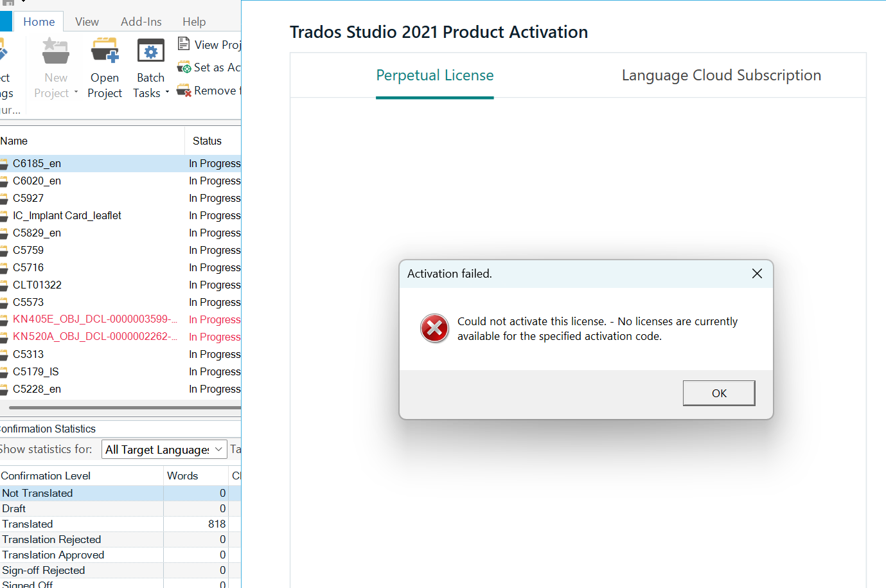The height and width of the screenshot is (588, 886).
Task: Select the Set as Active project icon
Action: (x=184, y=67)
